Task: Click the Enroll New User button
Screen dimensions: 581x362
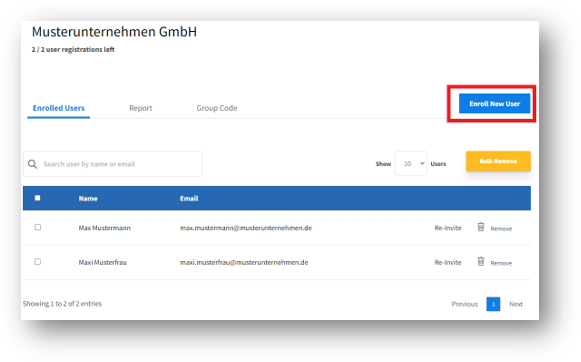Action: [x=494, y=104]
